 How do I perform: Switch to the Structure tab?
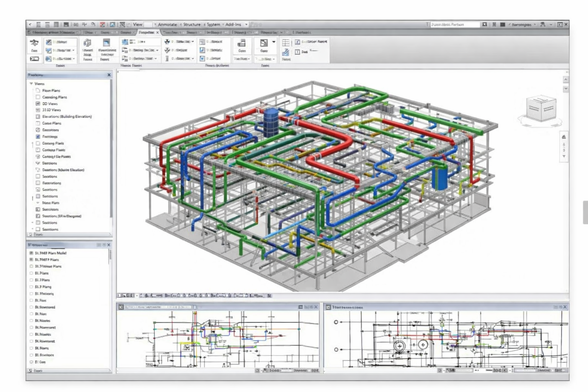point(191,24)
